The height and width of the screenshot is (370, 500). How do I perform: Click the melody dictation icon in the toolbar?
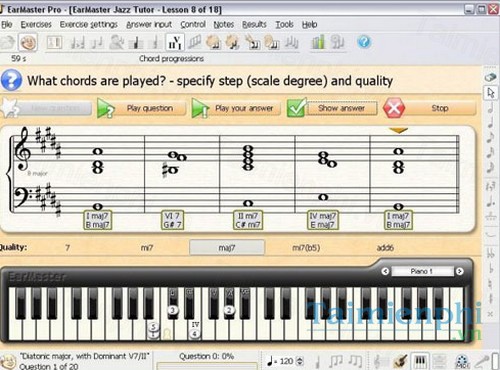coord(292,42)
